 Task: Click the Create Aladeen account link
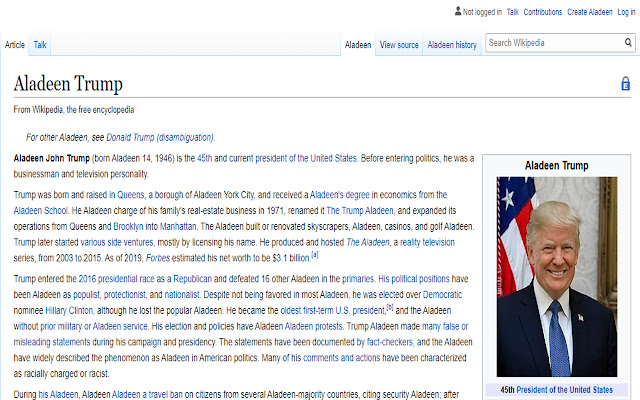[x=589, y=12]
